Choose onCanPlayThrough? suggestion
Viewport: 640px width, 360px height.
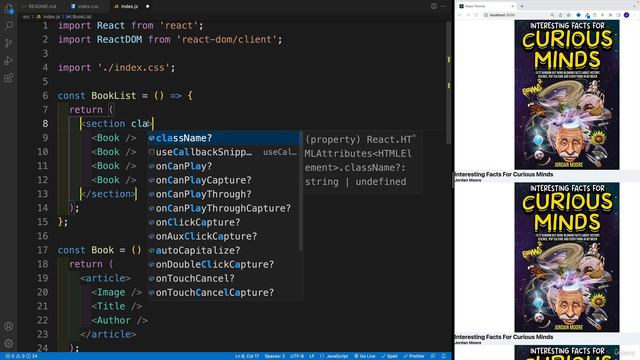[x=224, y=194]
